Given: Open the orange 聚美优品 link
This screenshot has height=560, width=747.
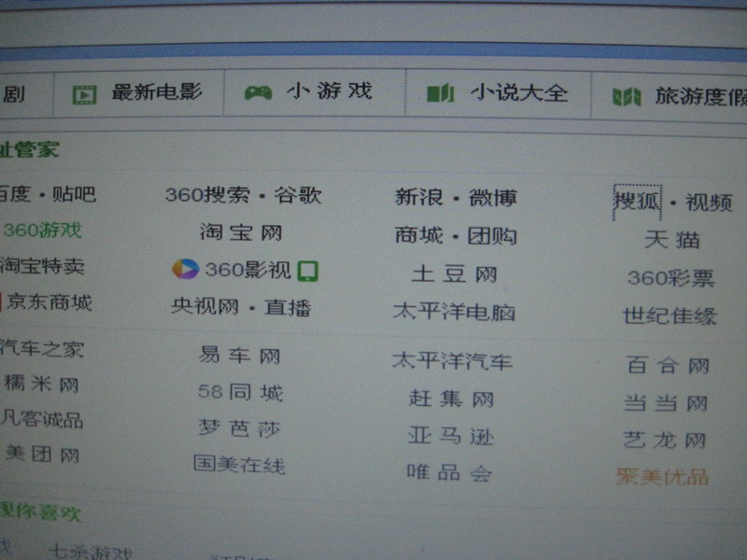Looking at the screenshot, I should tap(663, 477).
